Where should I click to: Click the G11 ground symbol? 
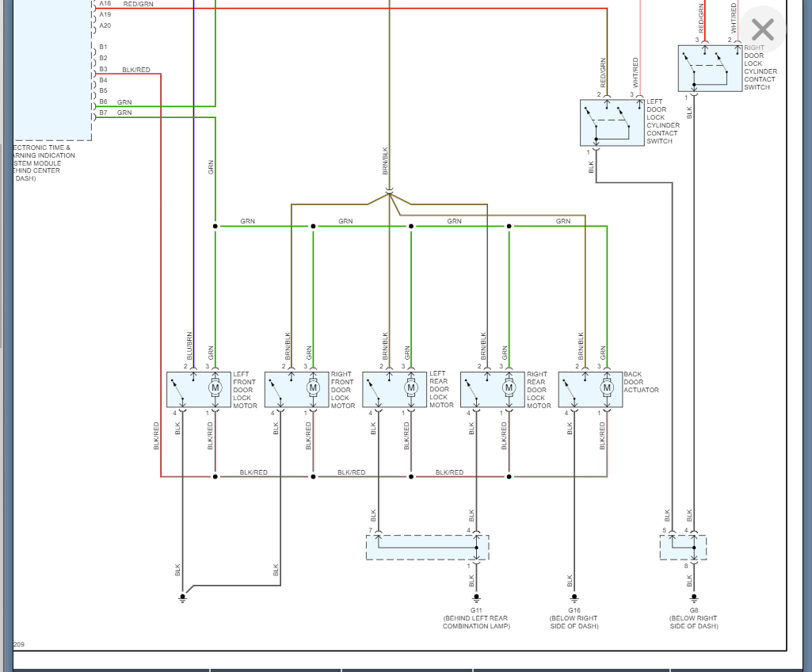click(476, 598)
